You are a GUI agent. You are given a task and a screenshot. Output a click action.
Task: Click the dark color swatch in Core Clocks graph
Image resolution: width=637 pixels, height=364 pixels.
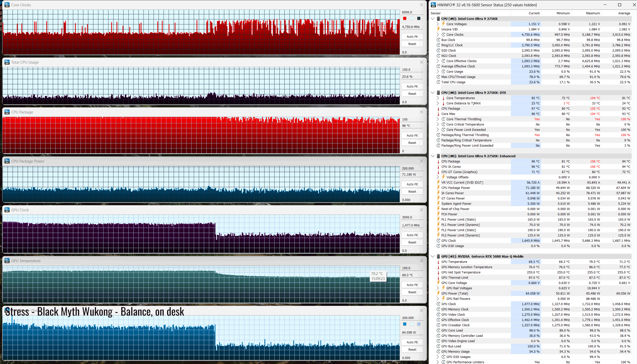click(419, 18)
